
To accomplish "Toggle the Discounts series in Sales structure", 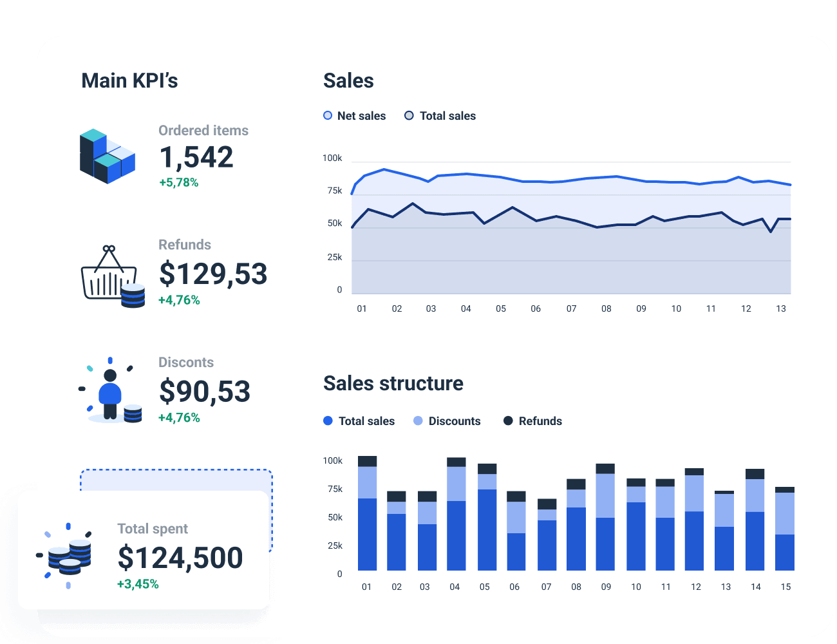I will point(447,421).
